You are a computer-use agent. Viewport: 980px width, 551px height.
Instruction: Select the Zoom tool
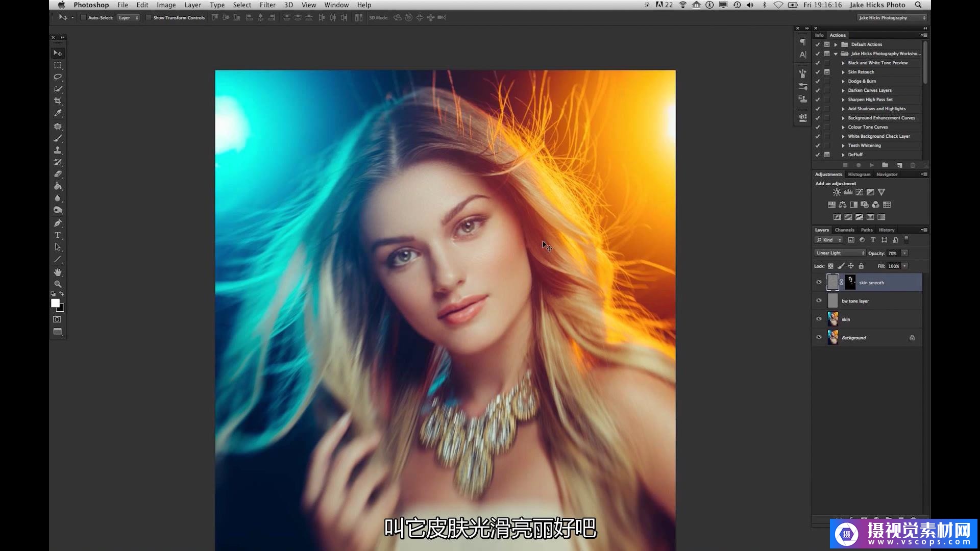tap(58, 284)
